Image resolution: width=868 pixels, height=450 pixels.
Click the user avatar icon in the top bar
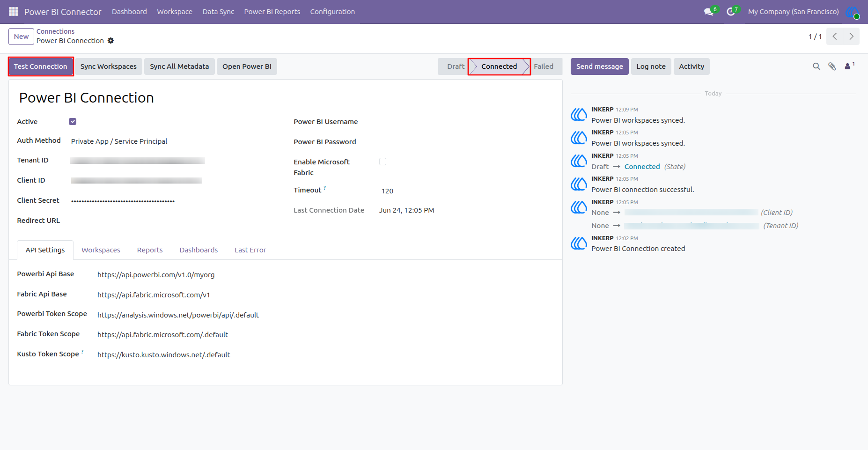(853, 12)
